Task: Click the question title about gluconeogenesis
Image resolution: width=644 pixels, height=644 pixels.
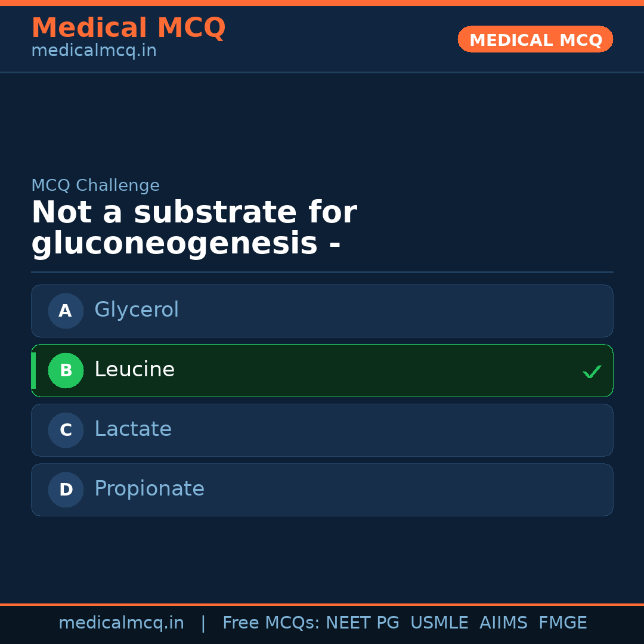Action: point(194,227)
